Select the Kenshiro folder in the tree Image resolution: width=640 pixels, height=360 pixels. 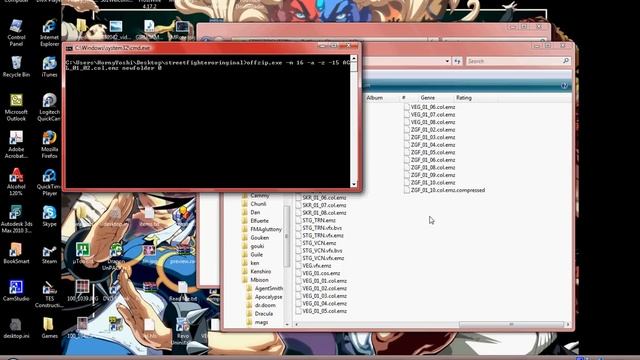[x=260, y=271]
